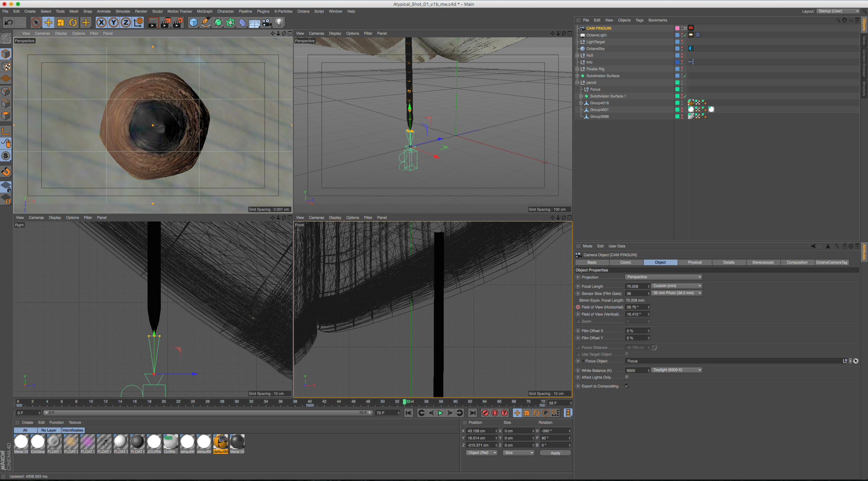Open Tags menu in Object Manager
The height and width of the screenshot is (481, 868).
pyautogui.click(x=639, y=20)
